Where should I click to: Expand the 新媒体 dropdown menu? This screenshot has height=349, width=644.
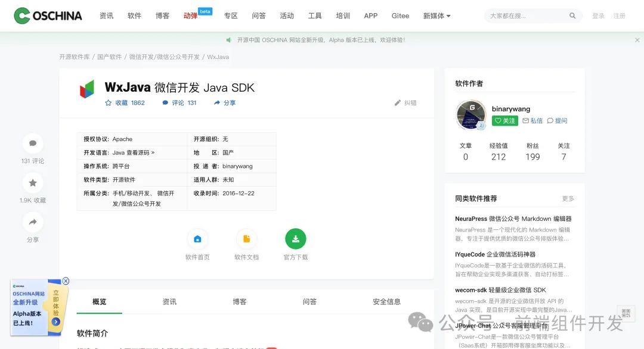tap(436, 15)
